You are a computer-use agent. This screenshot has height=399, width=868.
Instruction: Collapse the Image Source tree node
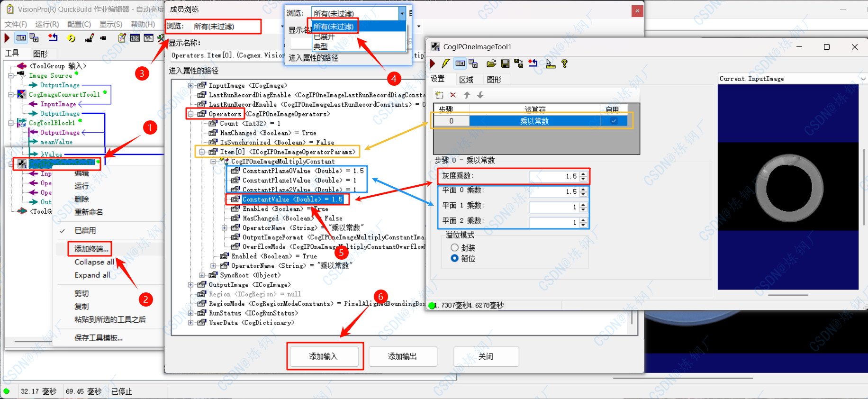[11, 76]
